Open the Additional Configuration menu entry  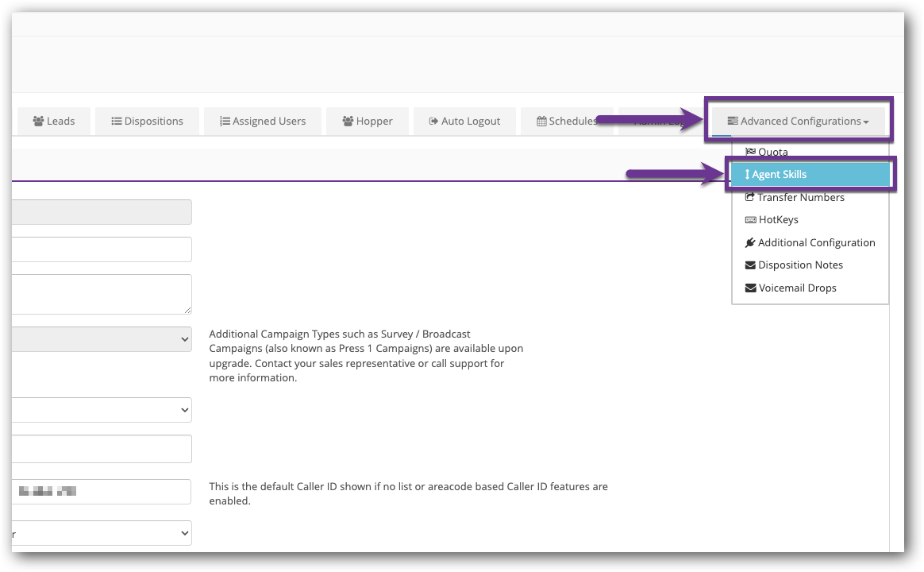[x=810, y=243]
